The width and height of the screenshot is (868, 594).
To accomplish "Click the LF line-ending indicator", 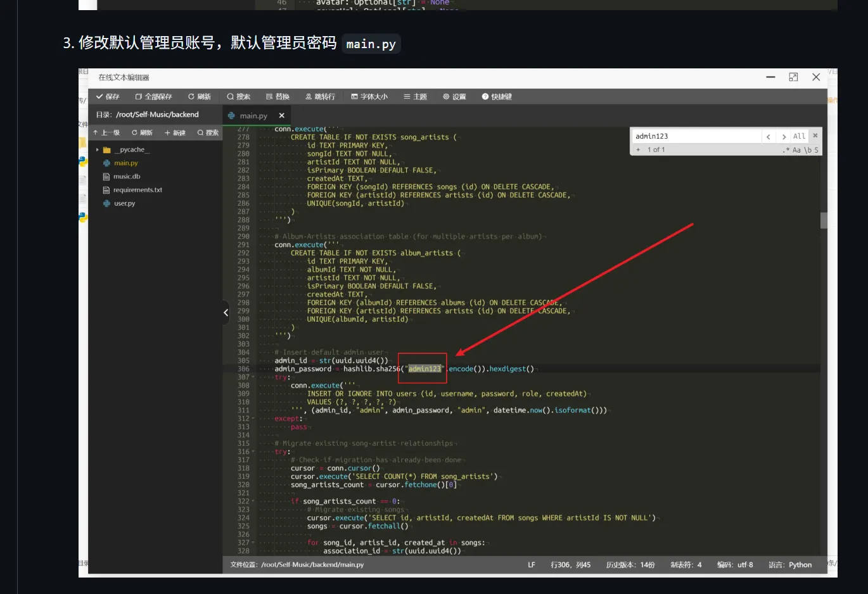I will coord(532,565).
